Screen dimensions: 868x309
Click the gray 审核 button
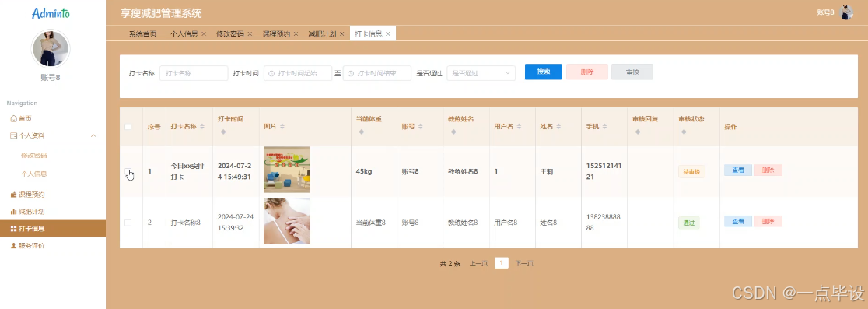tap(632, 72)
